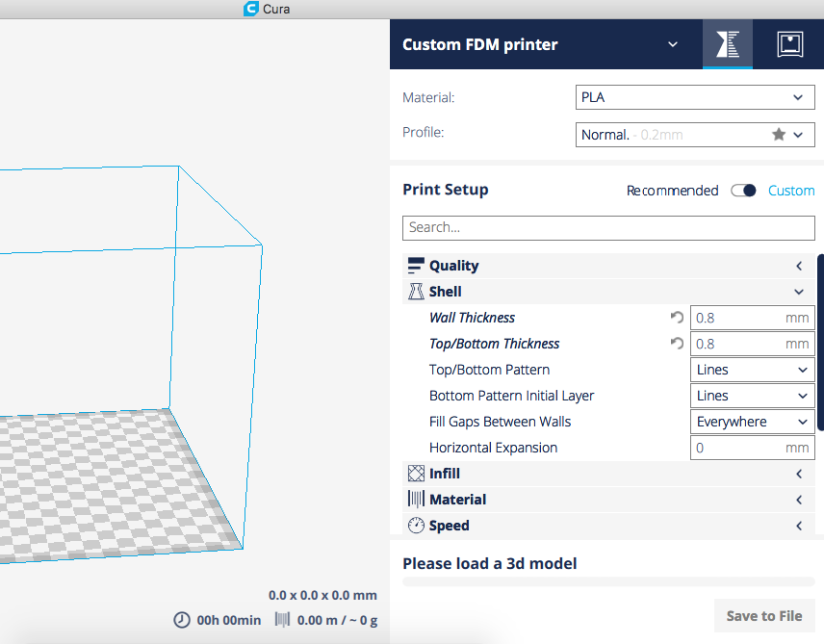Click the model dimensions 0.0 x 0.0 x 0.0 mm

coord(322,595)
